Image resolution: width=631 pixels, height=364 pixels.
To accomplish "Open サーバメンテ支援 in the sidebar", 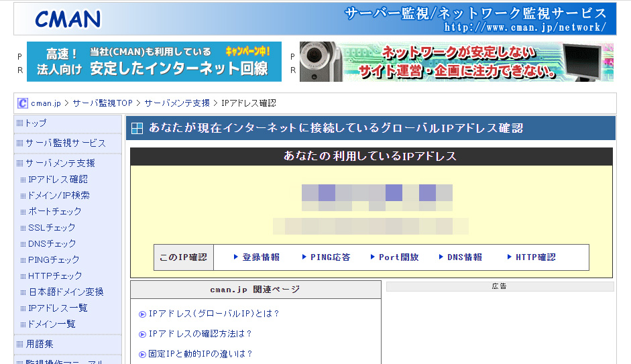I will tap(60, 164).
